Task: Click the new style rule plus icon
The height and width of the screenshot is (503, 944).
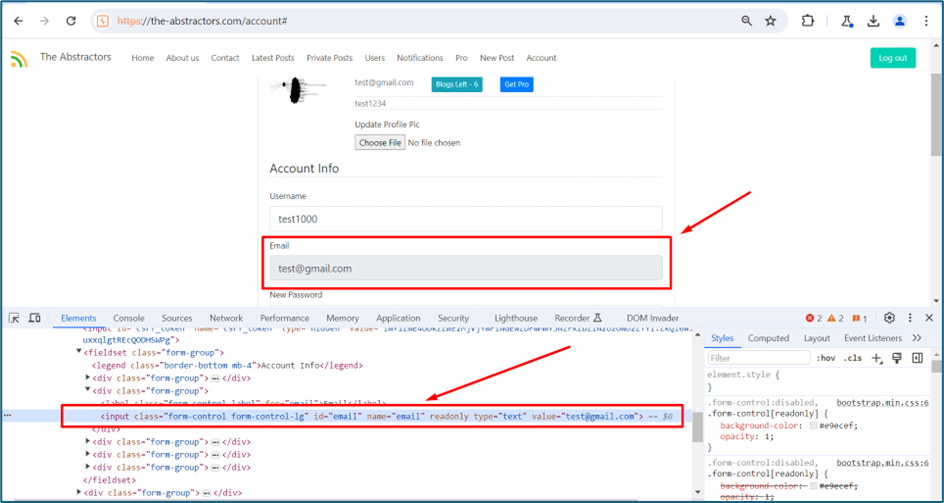Action: coord(877,358)
